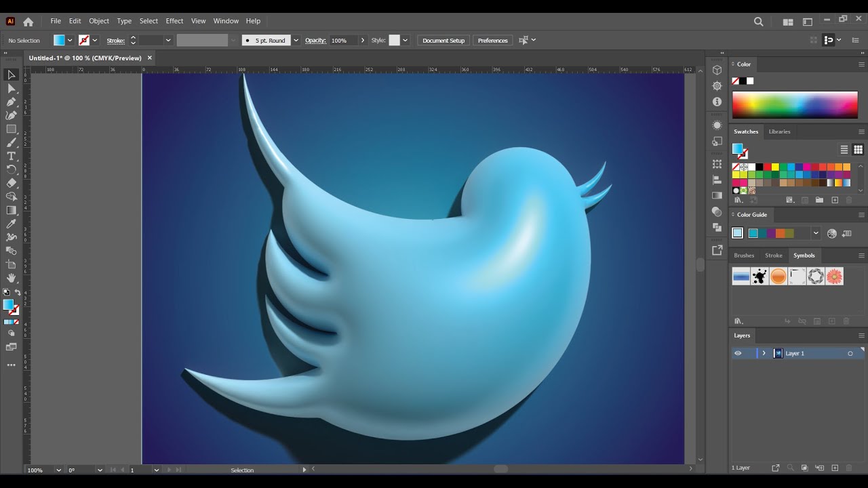Open the stroke weight dropdown
The image size is (868, 488).
tap(168, 41)
